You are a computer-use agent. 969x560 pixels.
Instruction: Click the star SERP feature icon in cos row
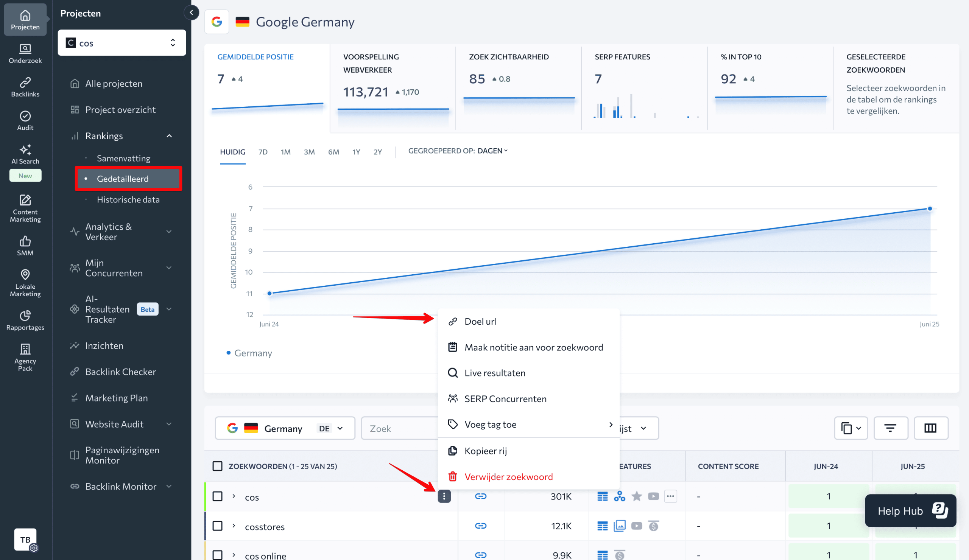(x=636, y=496)
